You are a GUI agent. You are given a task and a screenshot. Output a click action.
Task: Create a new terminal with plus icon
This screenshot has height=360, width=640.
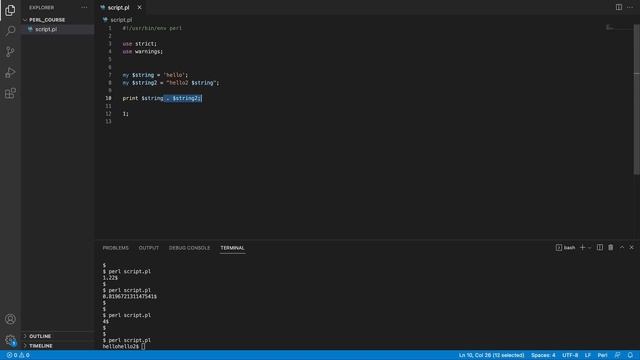582,247
